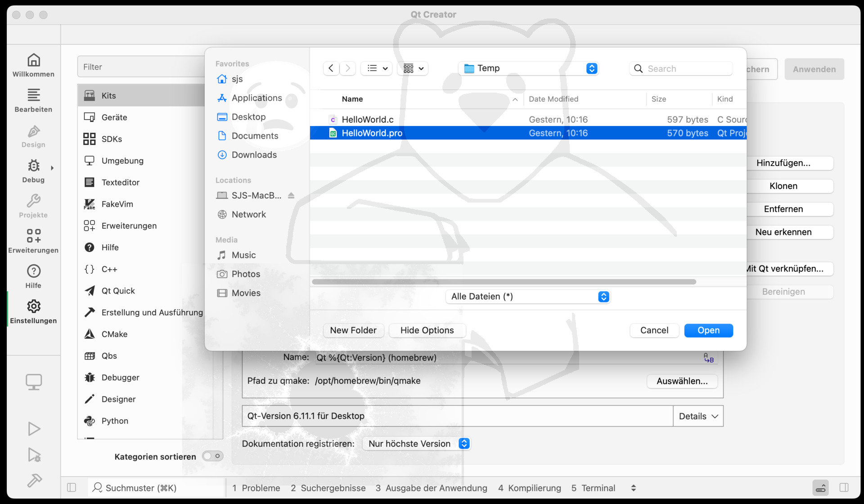Open the Ausgabe der Anwendung pane

pyautogui.click(x=432, y=488)
